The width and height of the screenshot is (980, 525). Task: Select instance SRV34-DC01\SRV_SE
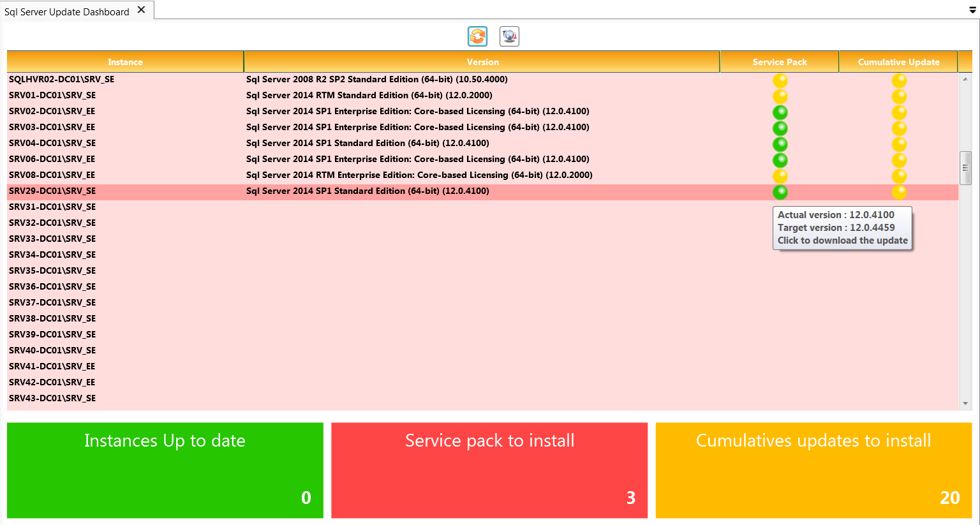tap(52, 255)
